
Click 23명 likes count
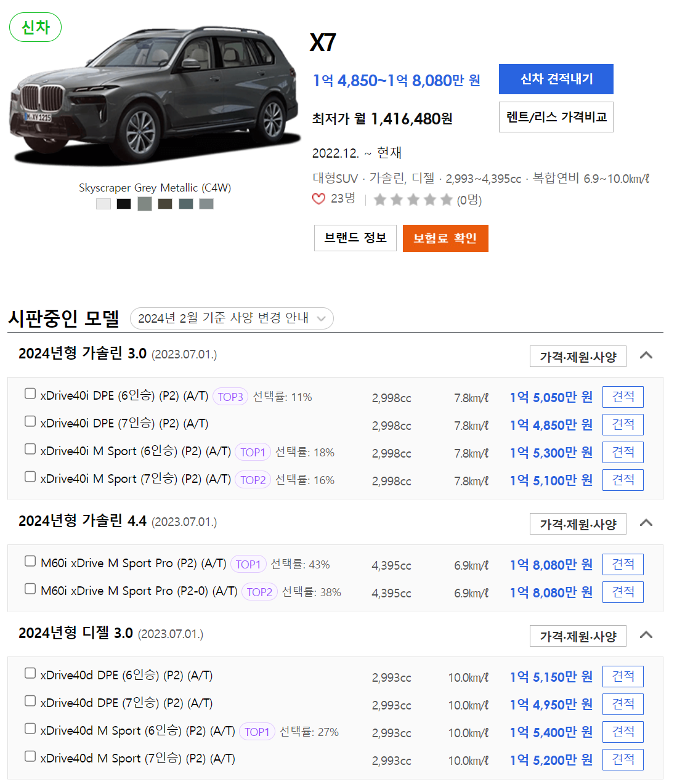(x=343, y=198)
